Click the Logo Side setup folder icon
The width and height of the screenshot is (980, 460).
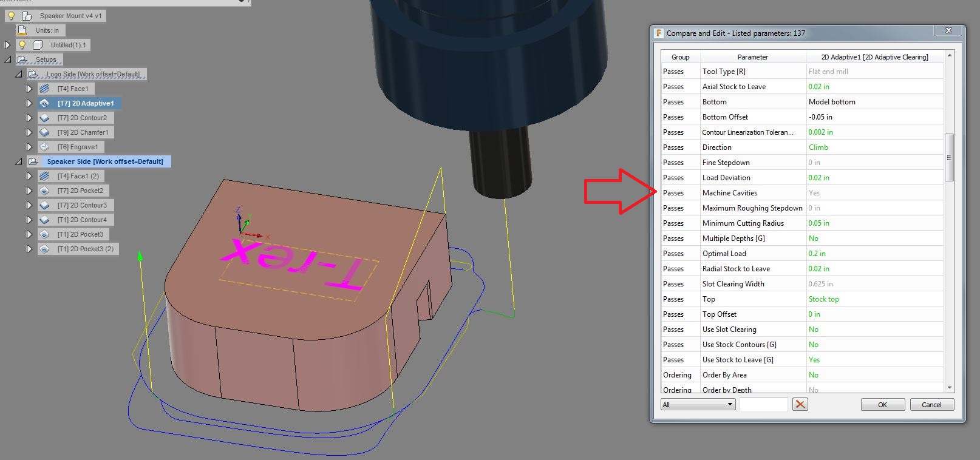(33, 74)
